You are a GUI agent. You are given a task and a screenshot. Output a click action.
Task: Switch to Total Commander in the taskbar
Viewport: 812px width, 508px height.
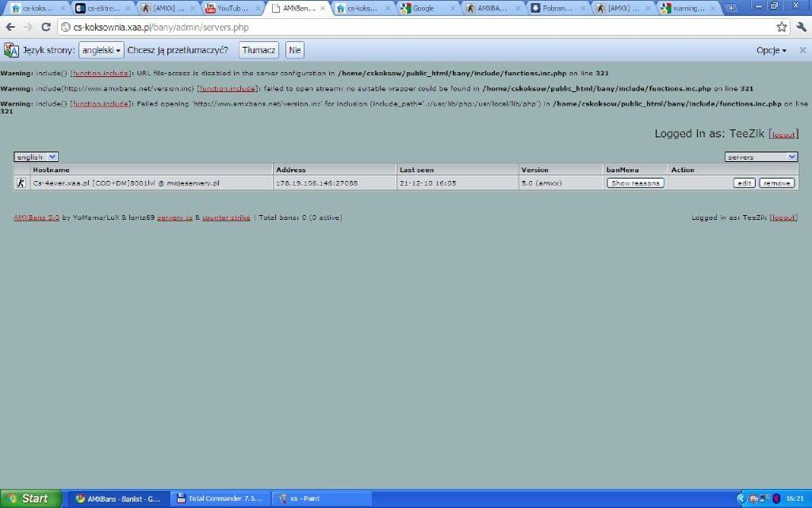(x=220, y=498)
